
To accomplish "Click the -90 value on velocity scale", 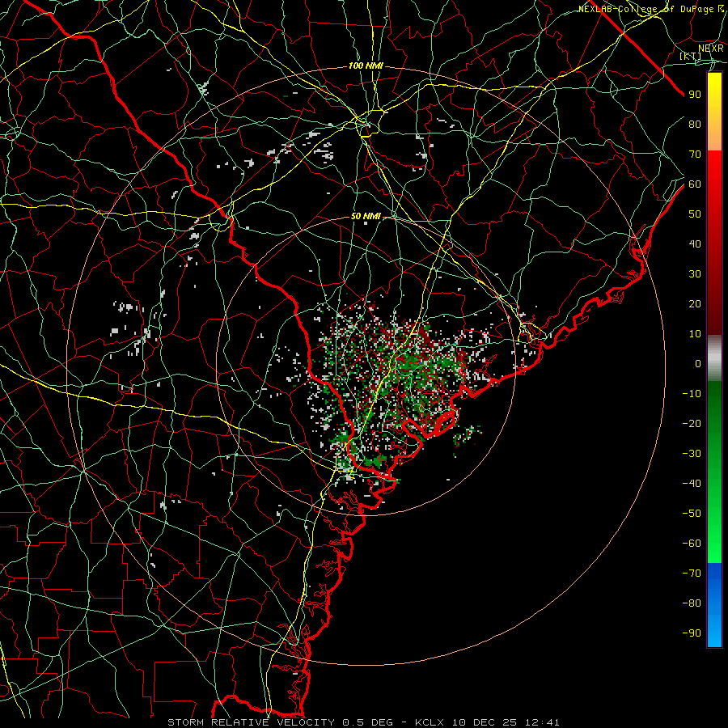I will click(692, 633).
